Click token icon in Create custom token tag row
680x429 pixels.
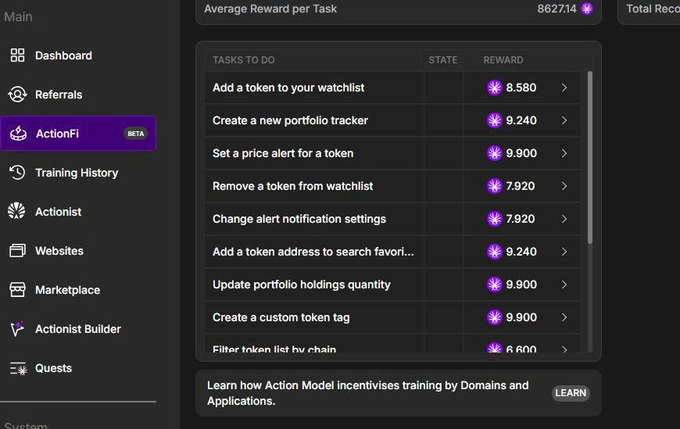(x=494, y=317)
